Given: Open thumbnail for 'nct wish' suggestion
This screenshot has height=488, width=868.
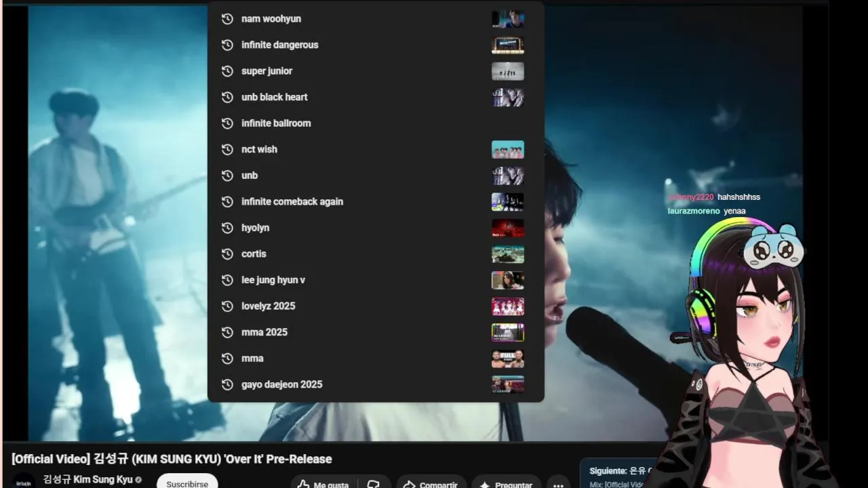Looking at the screenshot, I should coord(508,149).
